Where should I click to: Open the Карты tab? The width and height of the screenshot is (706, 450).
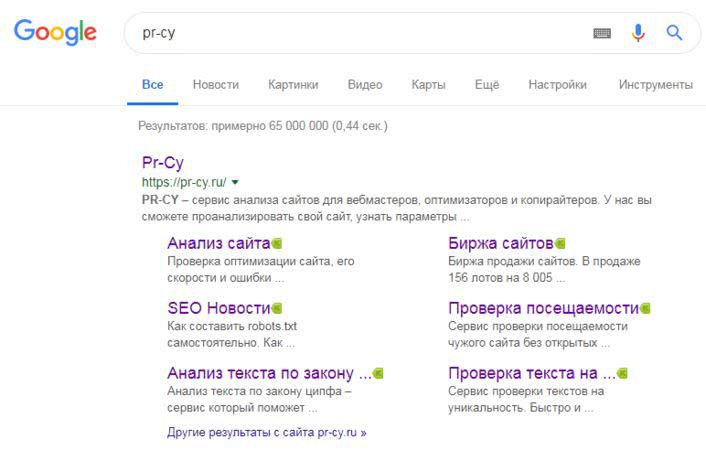tap(428, 85)
